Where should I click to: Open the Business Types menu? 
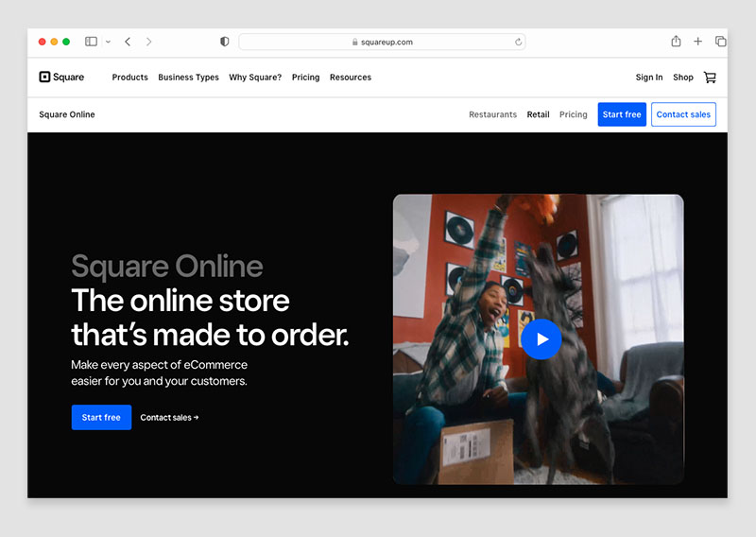[188, 78]
